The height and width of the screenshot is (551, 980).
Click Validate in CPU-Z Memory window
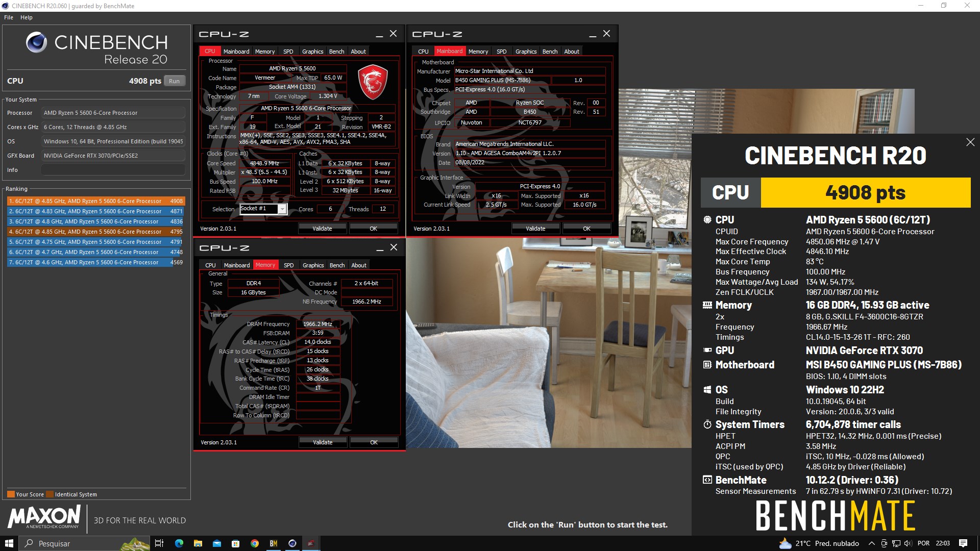pyautogui.click(x=323, y=442)
